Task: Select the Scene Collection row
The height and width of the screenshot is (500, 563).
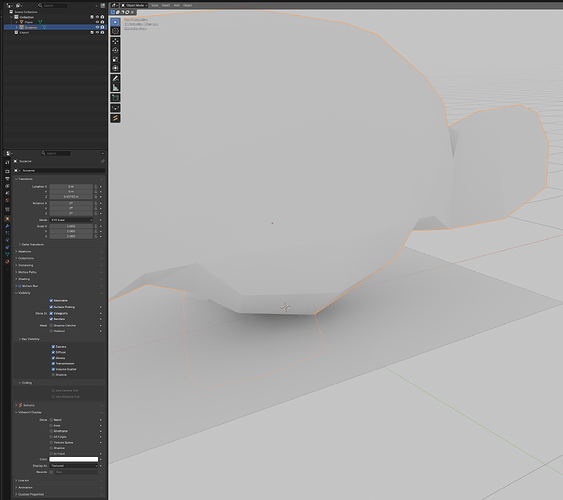Action: click(x=26, y=12)
